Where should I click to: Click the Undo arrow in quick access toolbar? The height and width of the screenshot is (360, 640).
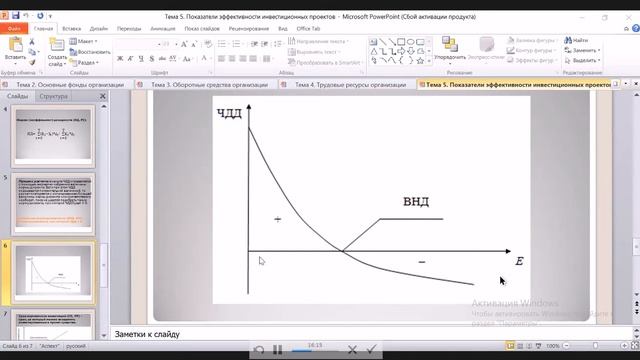pyautogui.click(x=26, y=16)
